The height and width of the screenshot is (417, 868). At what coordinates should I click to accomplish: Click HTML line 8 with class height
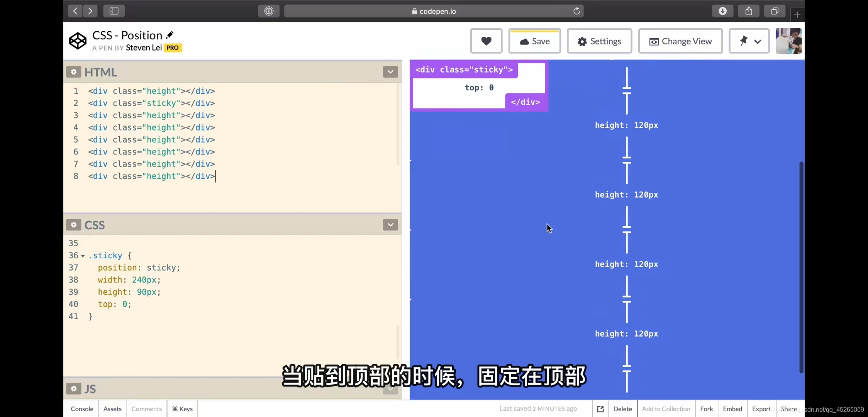(151, 176)
